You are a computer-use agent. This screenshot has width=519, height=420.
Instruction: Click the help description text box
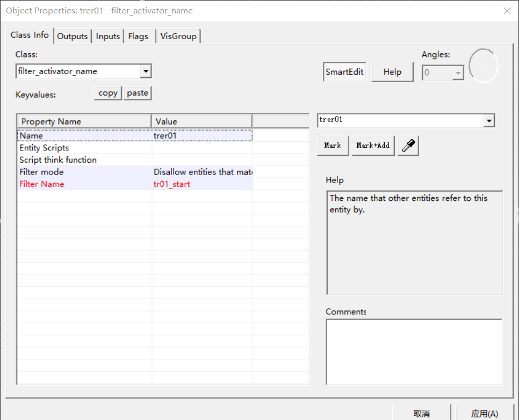point(414,243)
